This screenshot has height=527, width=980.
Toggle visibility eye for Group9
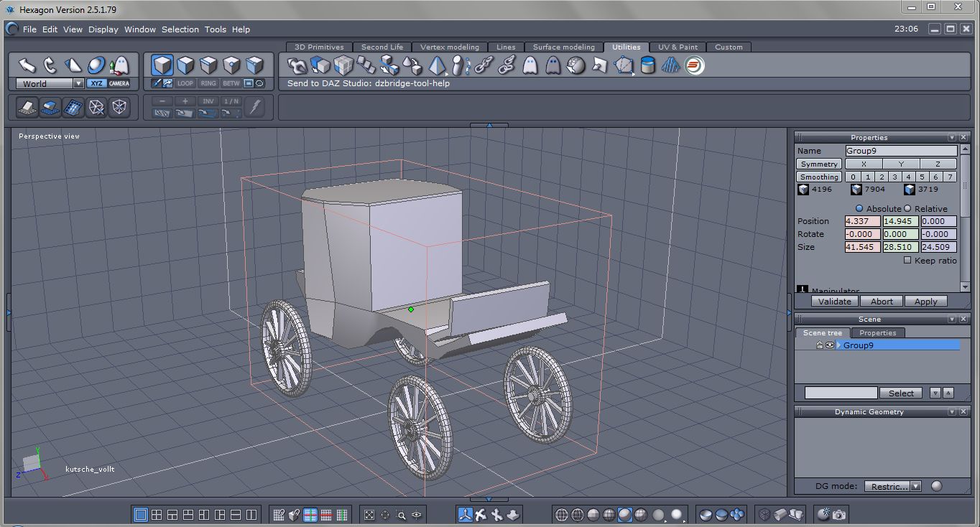[829, 345]
